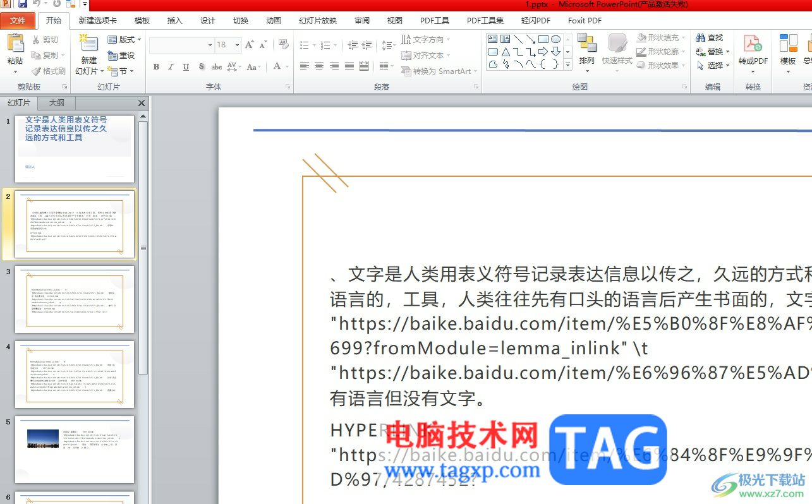Viewport: 812px width, 504px height.
Task: Select the text box shape in shapes gallery
Action: click(493, 39)
